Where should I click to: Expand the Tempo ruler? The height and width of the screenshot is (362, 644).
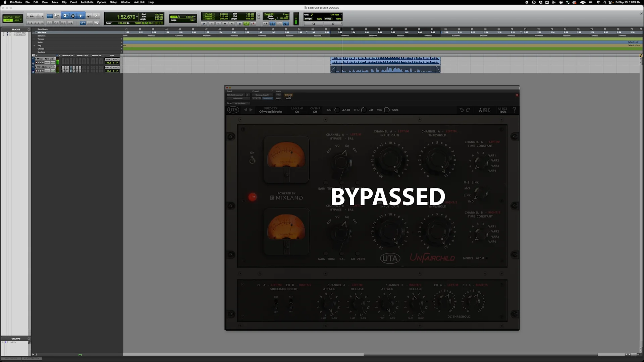(34, 39)
